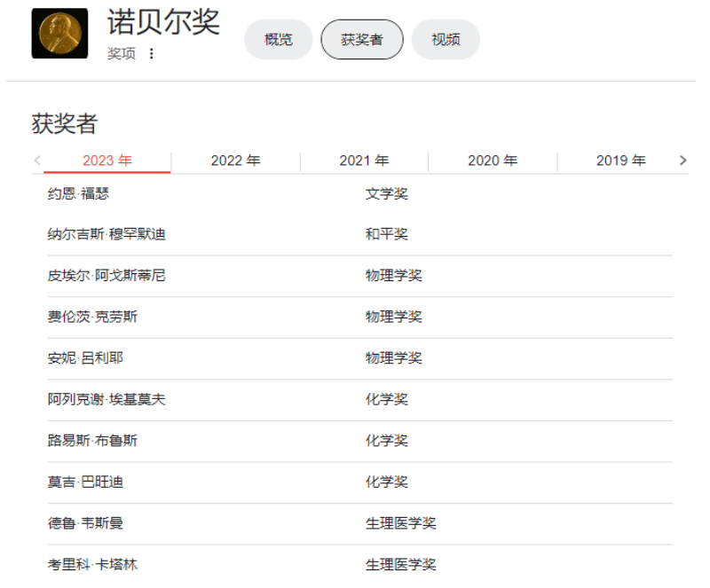Viewport: 710px width, 588px height.
Task: Click the 诺贝尔奖 title heading
Action: tap(163, 21)
